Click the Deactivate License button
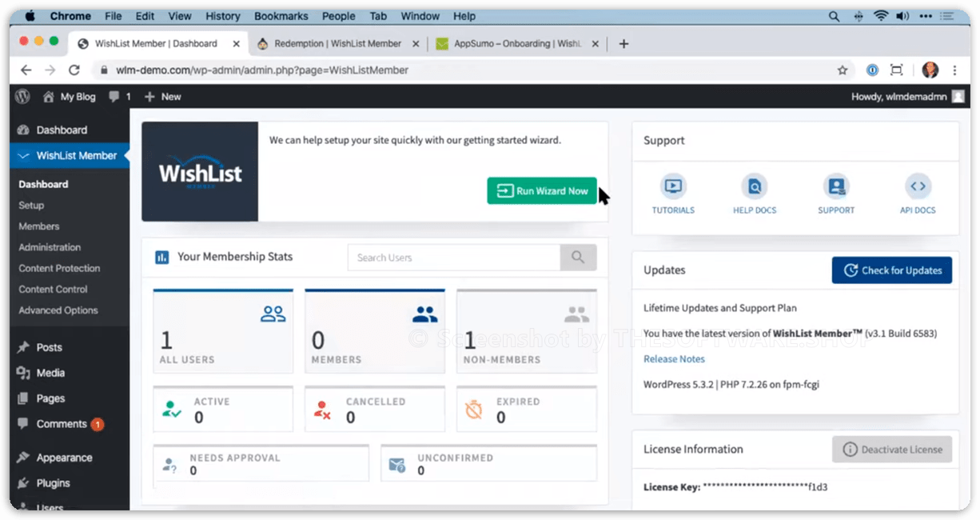Viewport: 980px width, 520px height. click(x=892, y=450)
